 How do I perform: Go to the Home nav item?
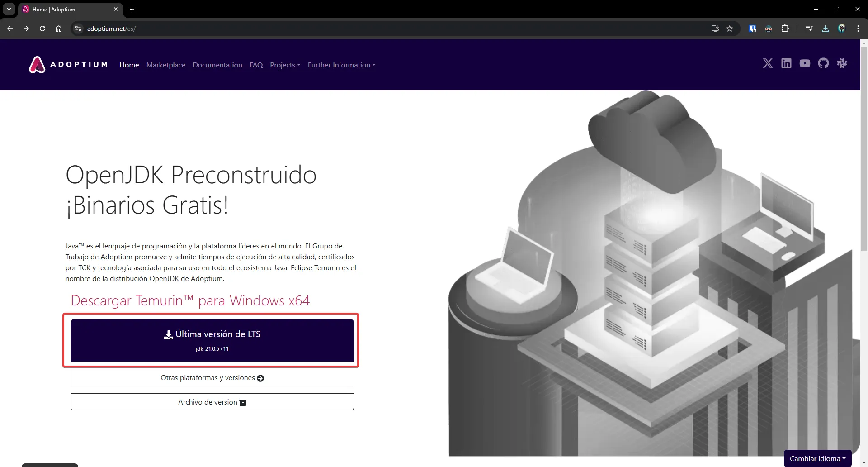point(129,65)
